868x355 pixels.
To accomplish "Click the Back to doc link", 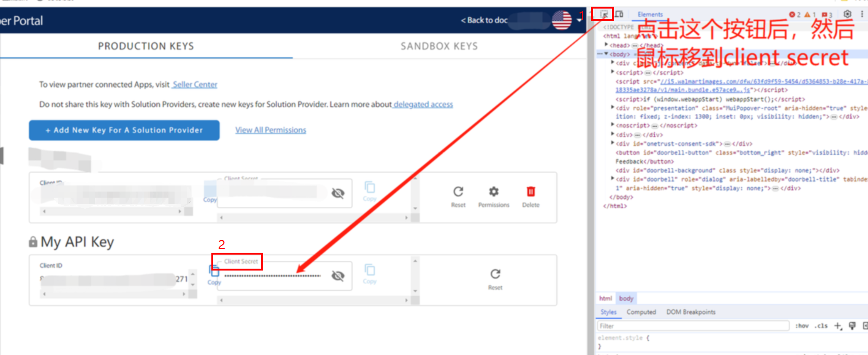I will [484, 20].
